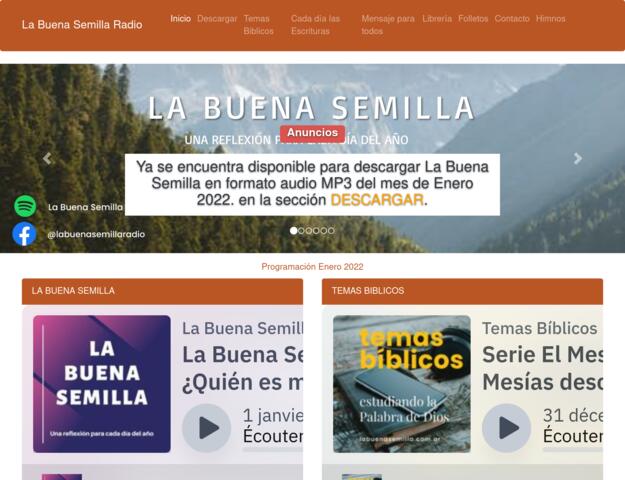Open the Contacto page
This screenshot has width=625, height=480.
[x=512, y=18]
